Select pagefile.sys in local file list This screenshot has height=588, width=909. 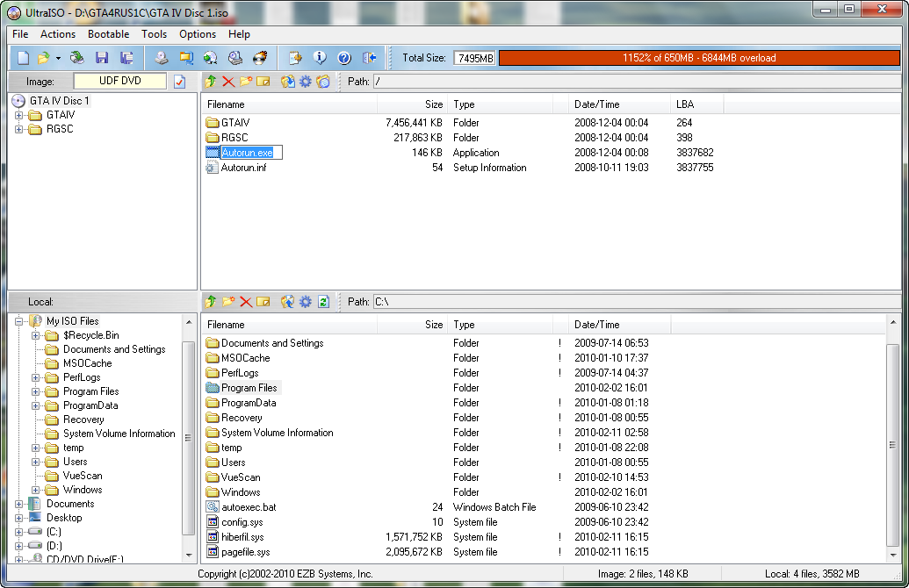pyautogui.click(x=245, y=552)
